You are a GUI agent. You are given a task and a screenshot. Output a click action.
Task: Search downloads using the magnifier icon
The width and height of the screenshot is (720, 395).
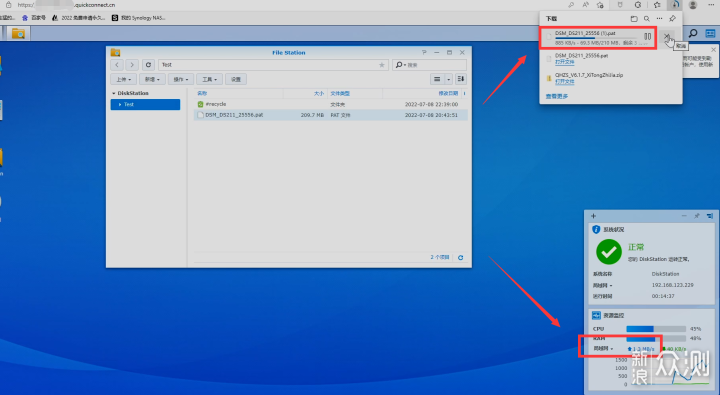(x=647, y=19)
